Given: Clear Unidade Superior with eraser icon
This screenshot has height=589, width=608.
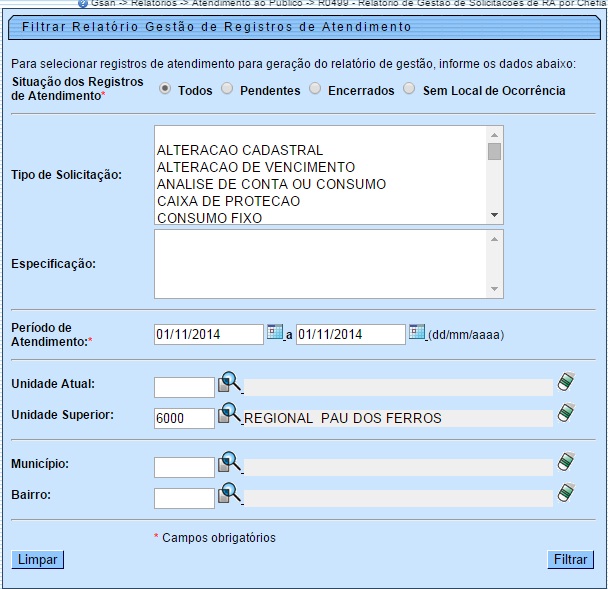Looking at the screenshot, I should tap(566, 413).
